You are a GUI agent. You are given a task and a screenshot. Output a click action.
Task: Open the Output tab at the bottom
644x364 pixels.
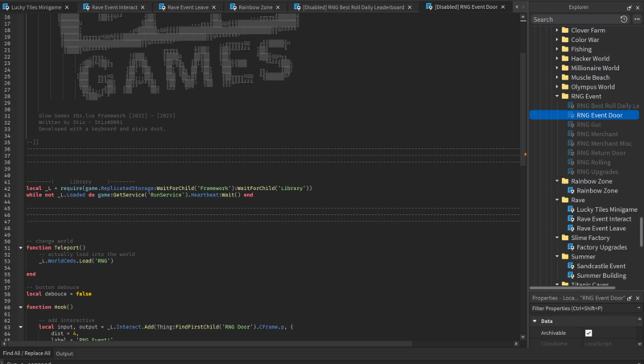click(x=64, y=354)
